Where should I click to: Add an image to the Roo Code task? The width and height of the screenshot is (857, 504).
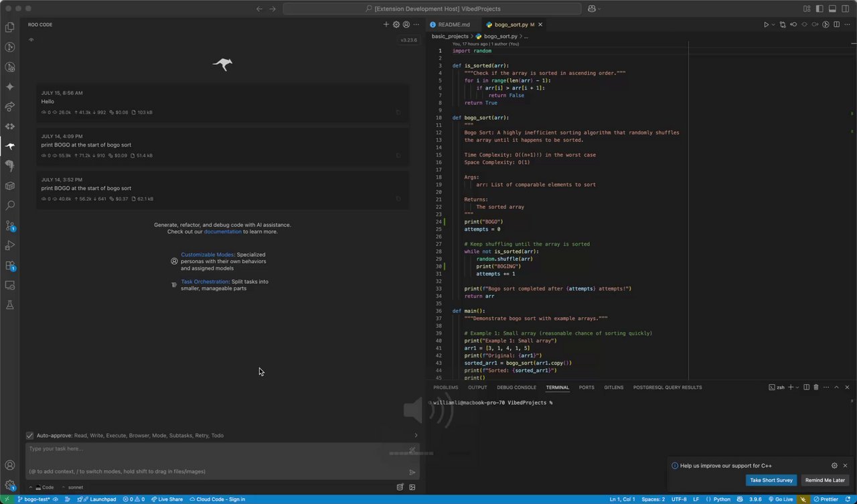coord(412,487)
